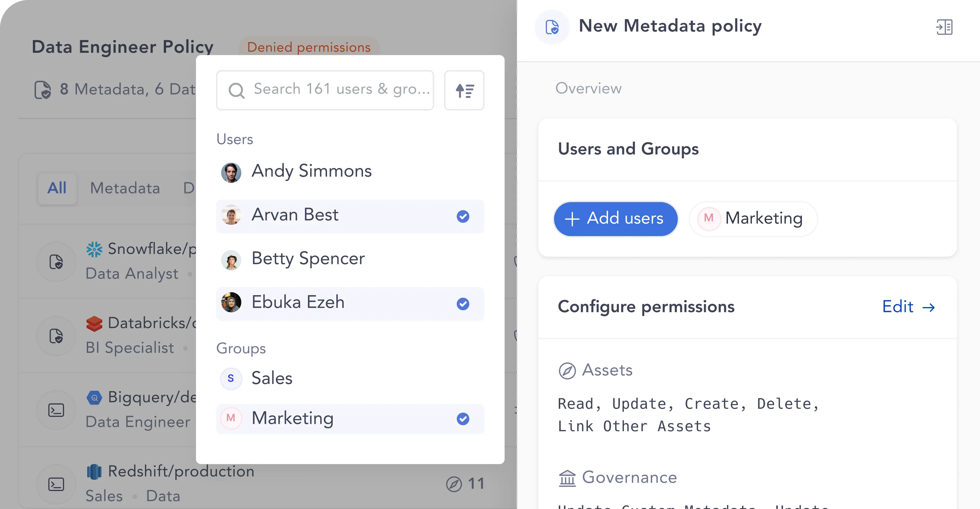The height and width of the screenshot is (509, 980).
Task: Click the Bigquery terminal icon
Action: (56, 410)
